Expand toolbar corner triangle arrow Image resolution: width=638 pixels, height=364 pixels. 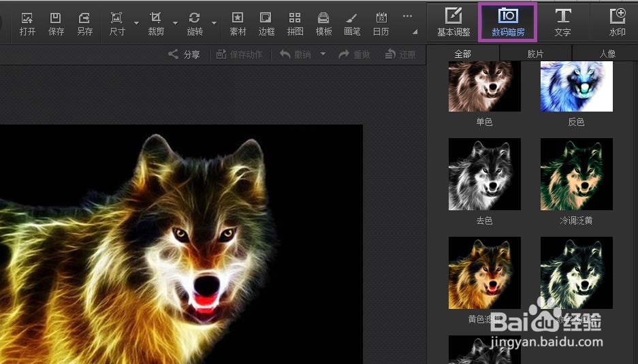point(415,32)
